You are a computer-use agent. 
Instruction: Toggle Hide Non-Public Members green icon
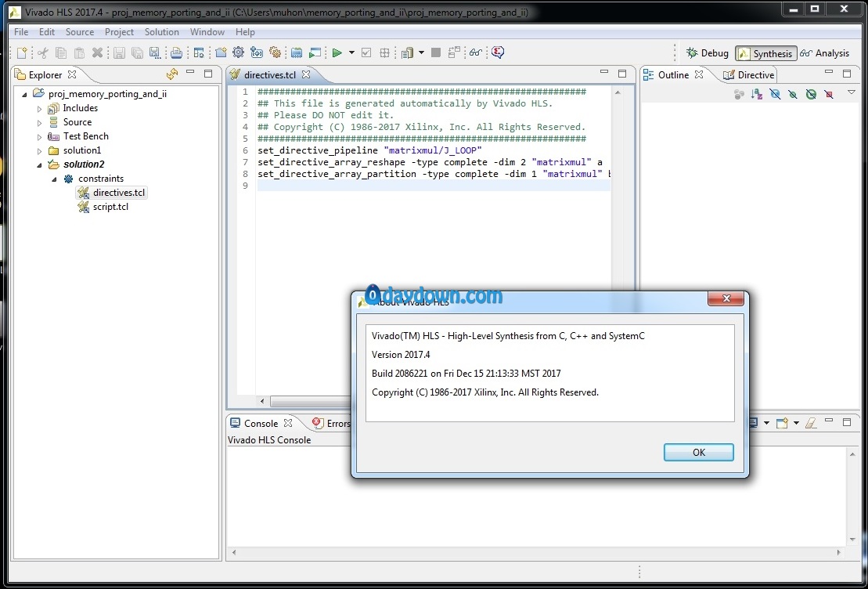(811, 94)
